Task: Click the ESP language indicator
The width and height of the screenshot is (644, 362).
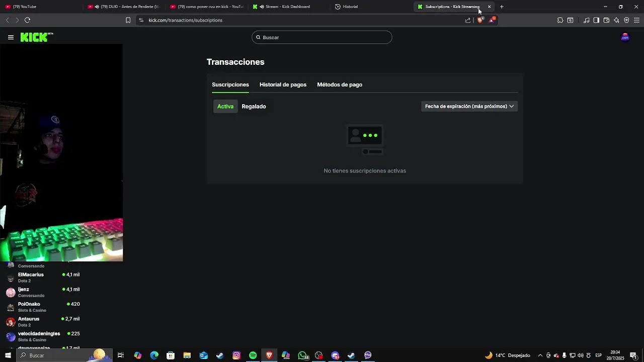Action: point(598,355)
